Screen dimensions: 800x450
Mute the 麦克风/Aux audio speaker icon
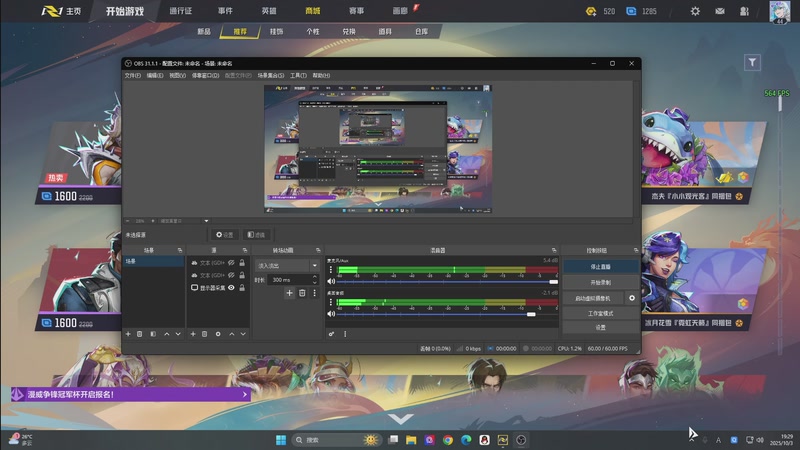[332, 281]
